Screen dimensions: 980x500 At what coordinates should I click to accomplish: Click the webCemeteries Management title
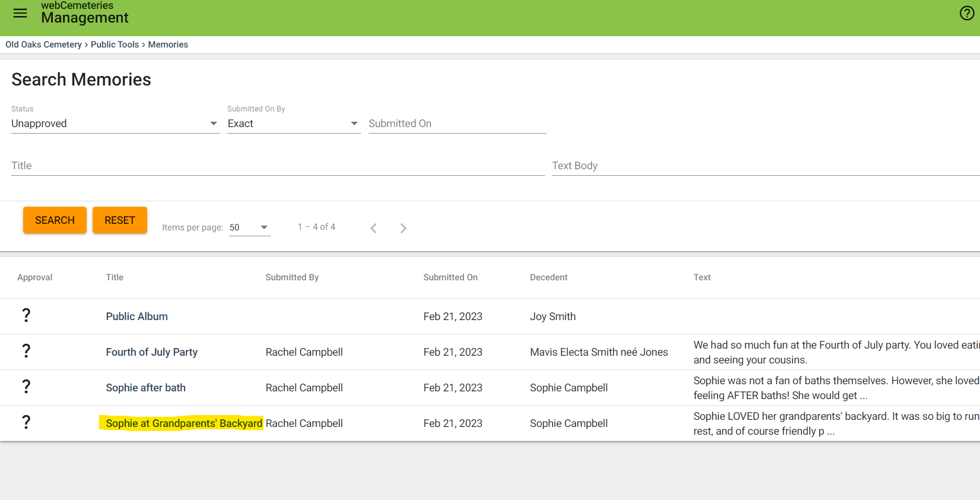coord(84,12)
